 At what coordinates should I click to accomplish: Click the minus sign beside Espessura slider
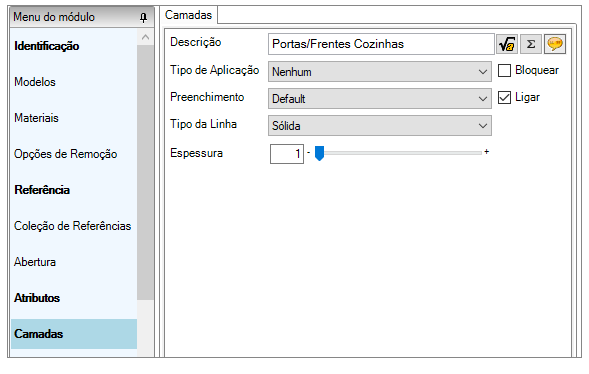coord(308,152)
